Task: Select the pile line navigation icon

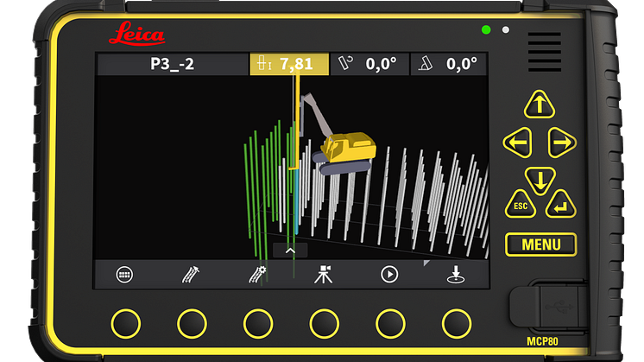Action: (191, 275)
